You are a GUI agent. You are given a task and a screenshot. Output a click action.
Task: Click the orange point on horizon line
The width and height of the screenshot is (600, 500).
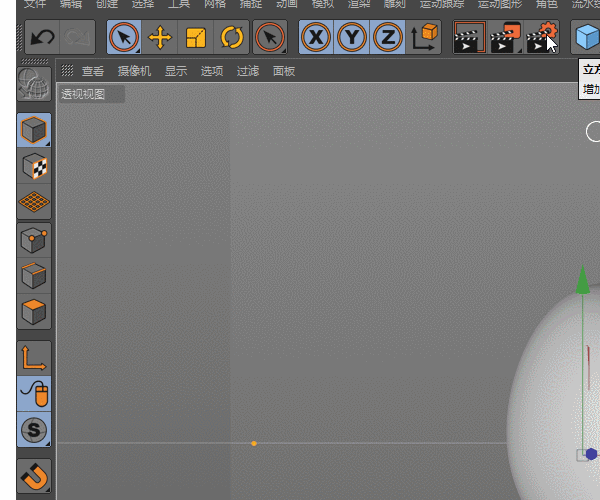pyautogui.click(x=254, y=443)
